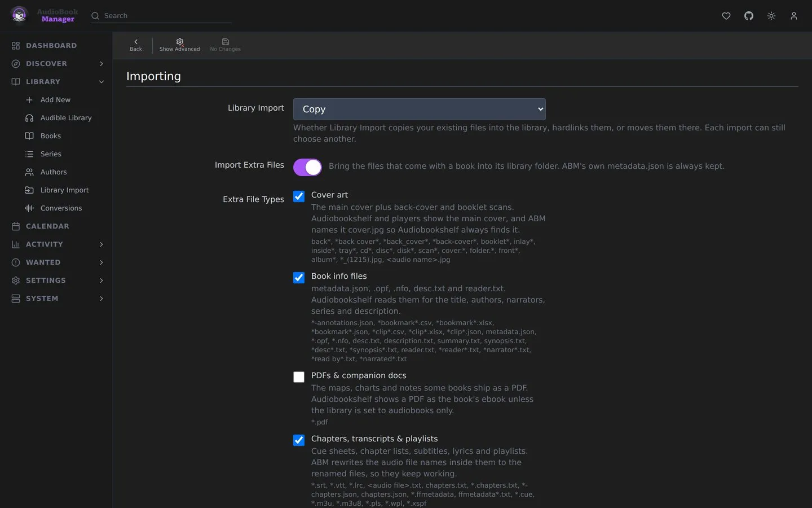Click the System server icon
812x508 pixels.
(x=16, y=299)
